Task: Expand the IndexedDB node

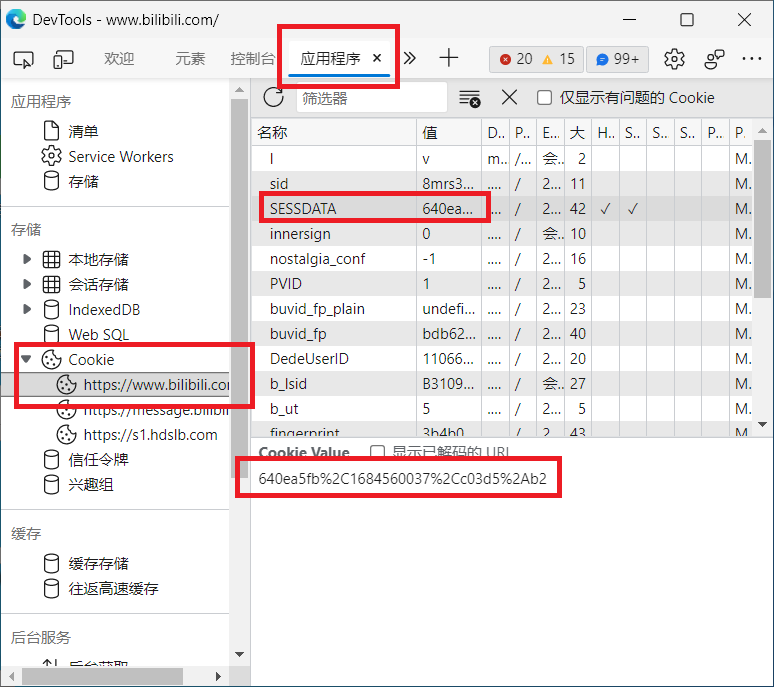Action: [27, 309]
